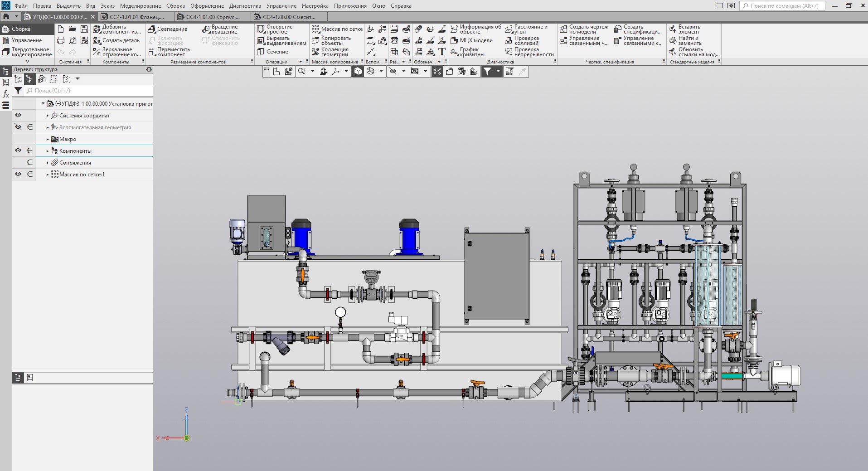
Task: Open the Операции panel dropdown arrow
Action: pos(300,62)
